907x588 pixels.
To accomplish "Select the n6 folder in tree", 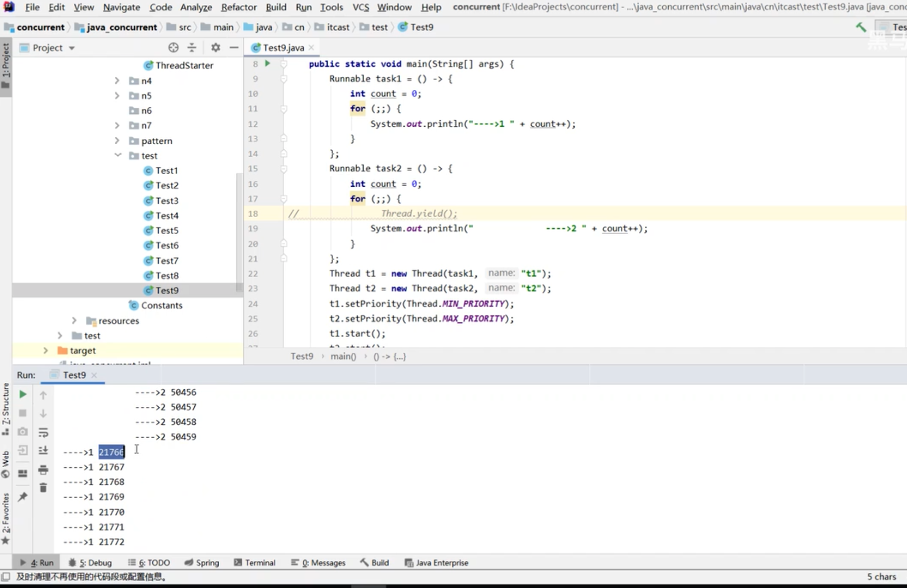I will 140,111.
